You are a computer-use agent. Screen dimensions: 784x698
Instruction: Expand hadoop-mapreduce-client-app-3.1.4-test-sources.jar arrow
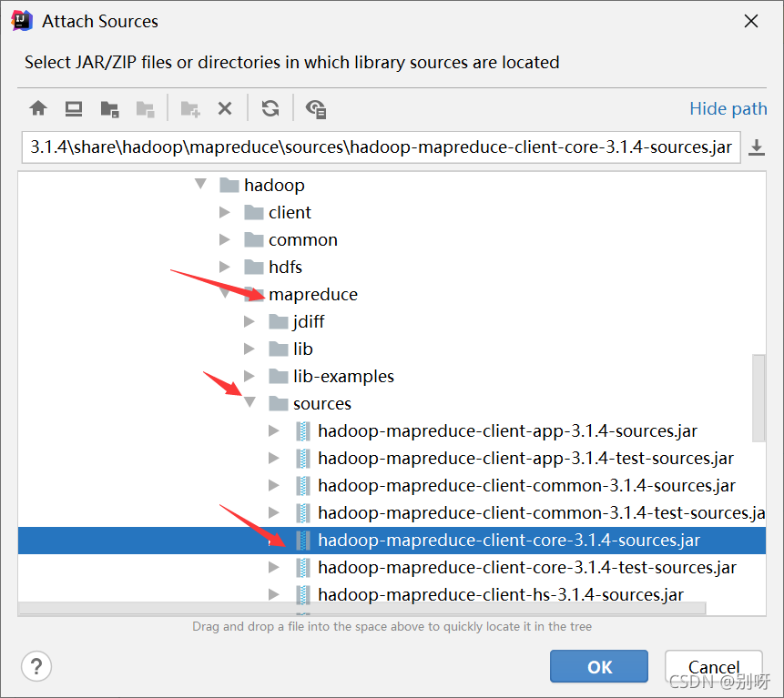coord(273,458)
